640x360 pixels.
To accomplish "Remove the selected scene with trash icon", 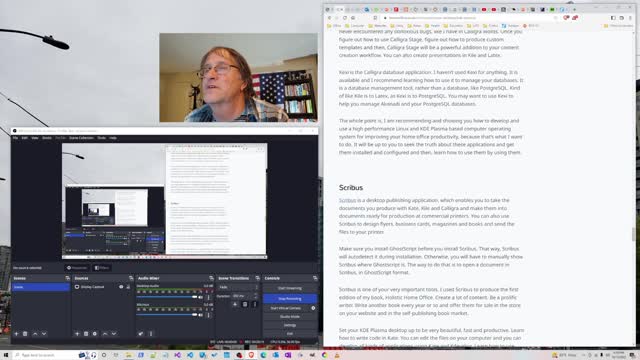I will click(x=25, y=334).
